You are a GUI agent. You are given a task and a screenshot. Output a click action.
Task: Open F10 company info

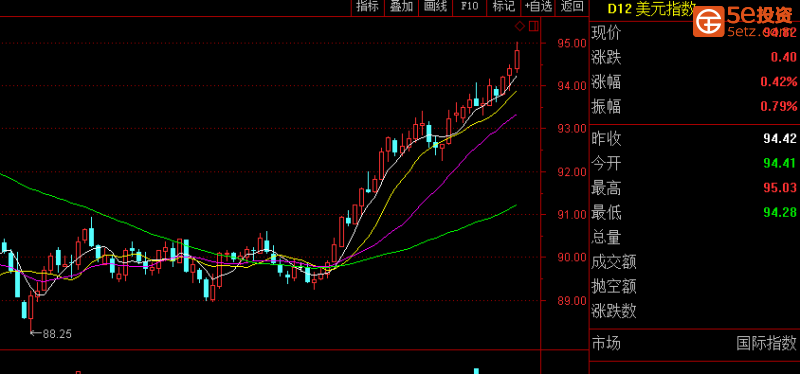click(x=469, y=7)
